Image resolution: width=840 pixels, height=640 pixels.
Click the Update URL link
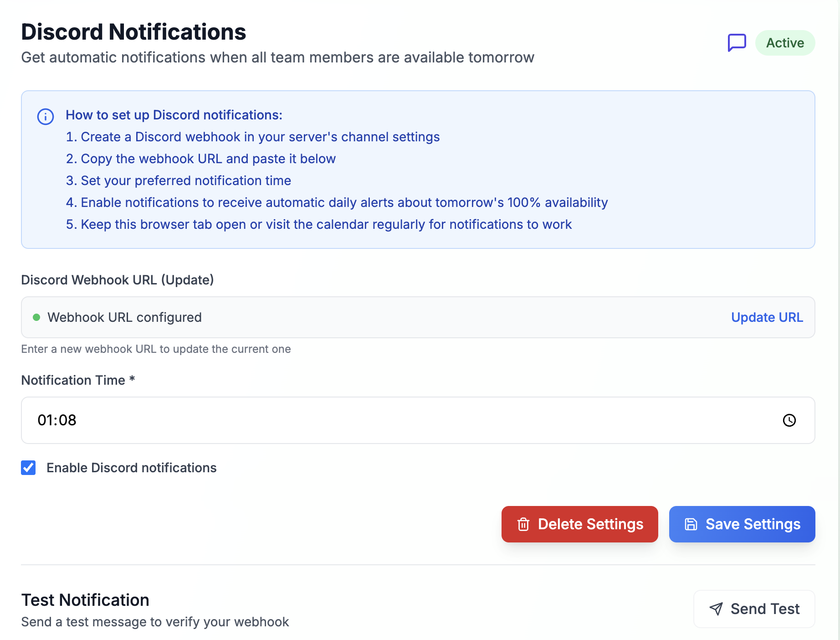point(767,317)
